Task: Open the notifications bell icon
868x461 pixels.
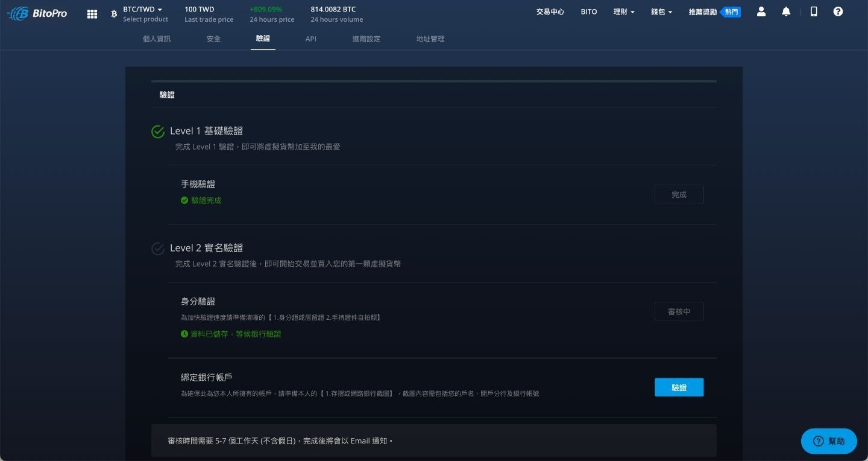Action: 786,11
